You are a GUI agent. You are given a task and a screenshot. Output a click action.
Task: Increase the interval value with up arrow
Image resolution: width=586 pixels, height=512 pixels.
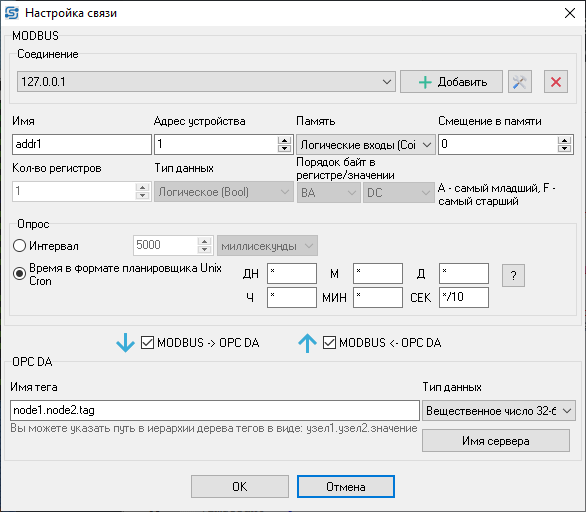[x=204, y=241]
